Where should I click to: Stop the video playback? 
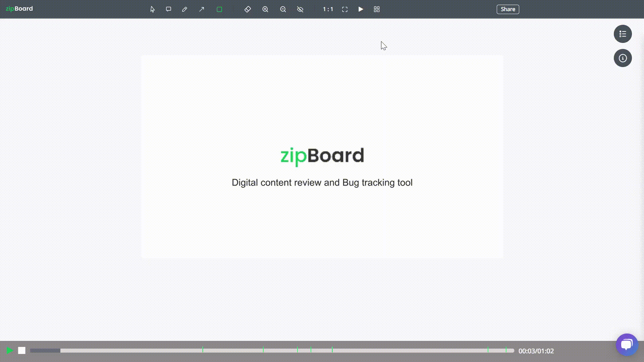pos(22,351)
